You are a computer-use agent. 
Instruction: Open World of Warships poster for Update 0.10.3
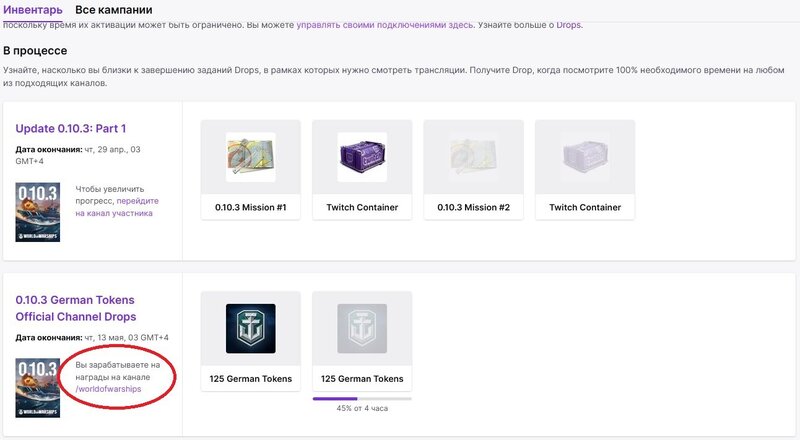[x=38, y=212]
